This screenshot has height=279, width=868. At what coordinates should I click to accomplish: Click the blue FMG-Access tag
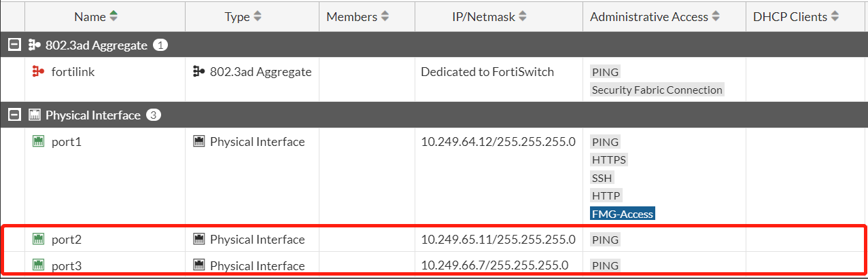pyautogui.click(x=623, y=214)
